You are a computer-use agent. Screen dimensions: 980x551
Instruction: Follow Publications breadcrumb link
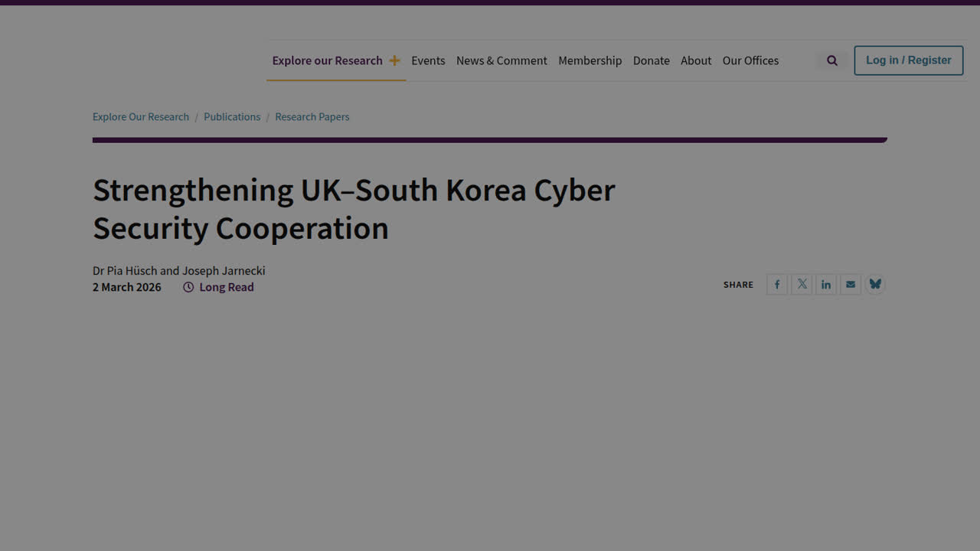click(232, 117)
